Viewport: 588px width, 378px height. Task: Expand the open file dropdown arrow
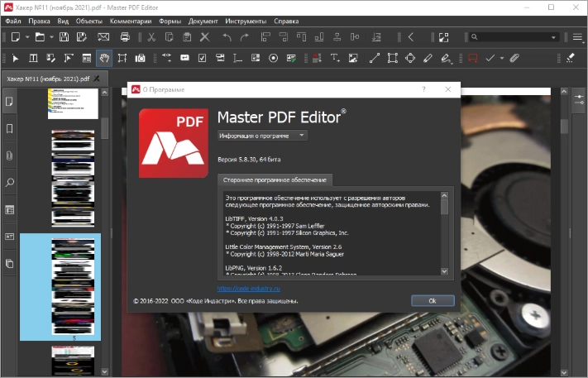pos(52,37)
